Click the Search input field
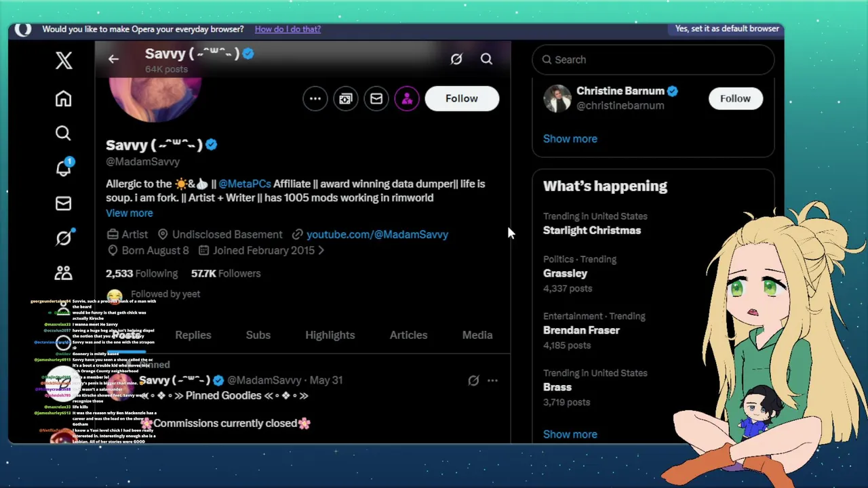868x488 pixels. tap(653, 60)
